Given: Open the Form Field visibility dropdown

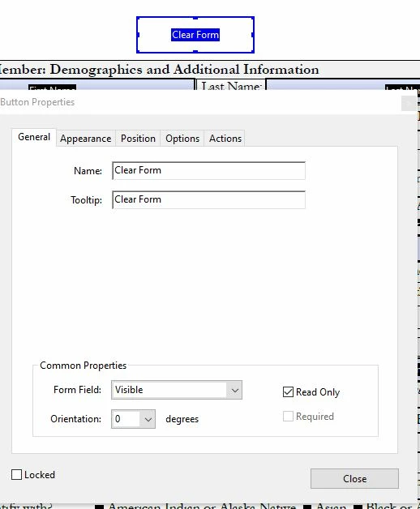Looking at the screenshot, I should click(x=177, y=390).
